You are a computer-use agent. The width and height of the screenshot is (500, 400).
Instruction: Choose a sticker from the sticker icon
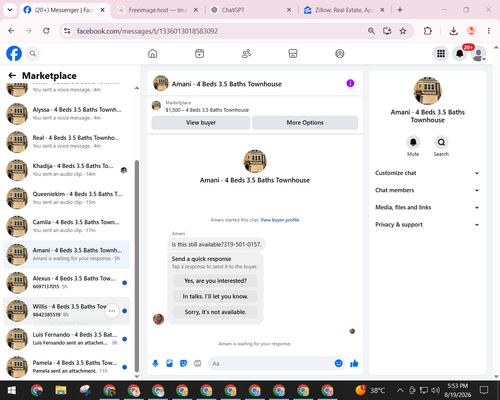(x=183, y=363)
